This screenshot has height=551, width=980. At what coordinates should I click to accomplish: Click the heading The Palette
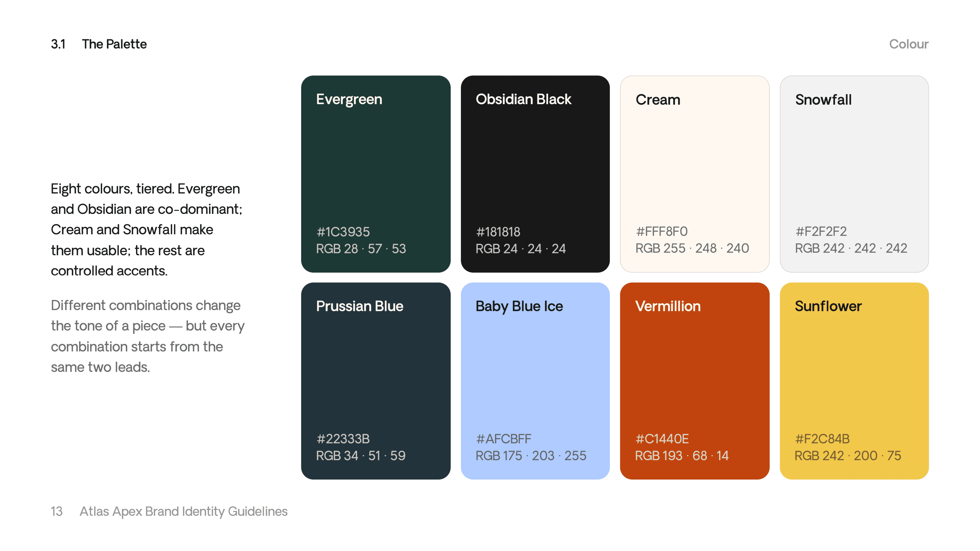coord(114,44)
